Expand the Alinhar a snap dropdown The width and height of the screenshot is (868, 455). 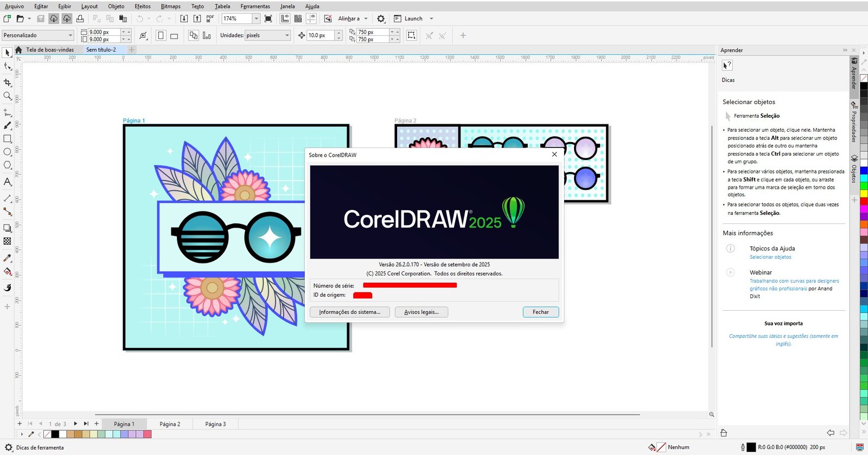[366, 18]
